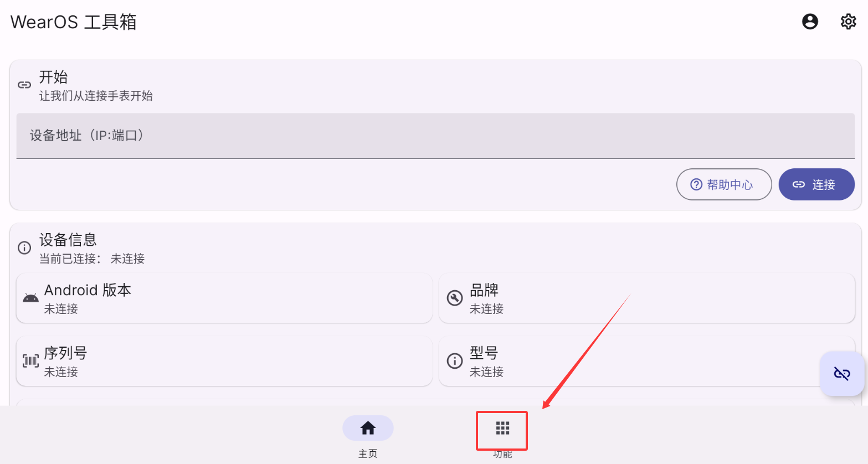Click the info icon beside 型号
868x464 pixels.
455,361
